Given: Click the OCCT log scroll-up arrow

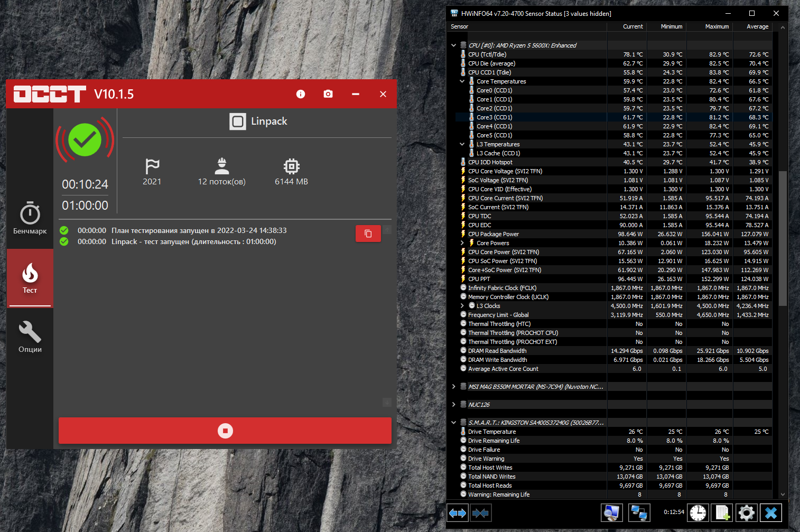Looking at the screenshot, I should coord(387,230).
